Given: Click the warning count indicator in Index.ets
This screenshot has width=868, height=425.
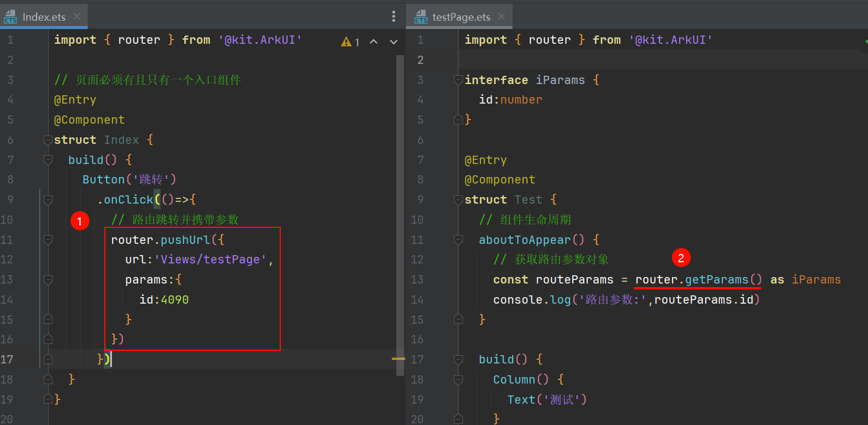Looking at the screenshot, I should pos(350,41).
